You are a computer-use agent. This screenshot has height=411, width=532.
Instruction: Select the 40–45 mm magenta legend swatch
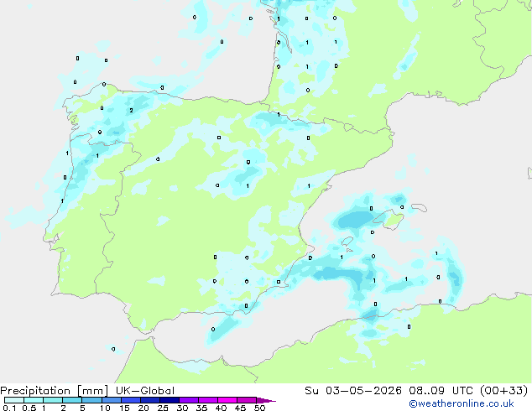pyautogui.click(x=227, y=400)
